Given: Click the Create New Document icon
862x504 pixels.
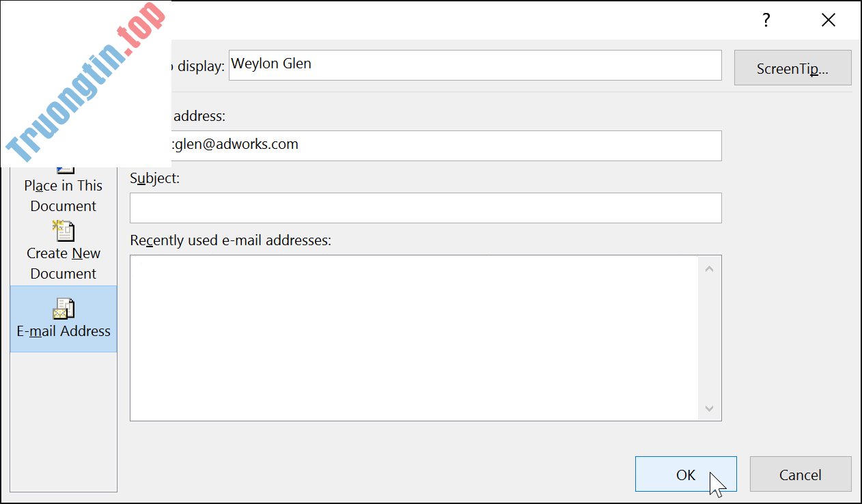Looking at the screenshot, I should pyautogui.click(x=64, y=231).
